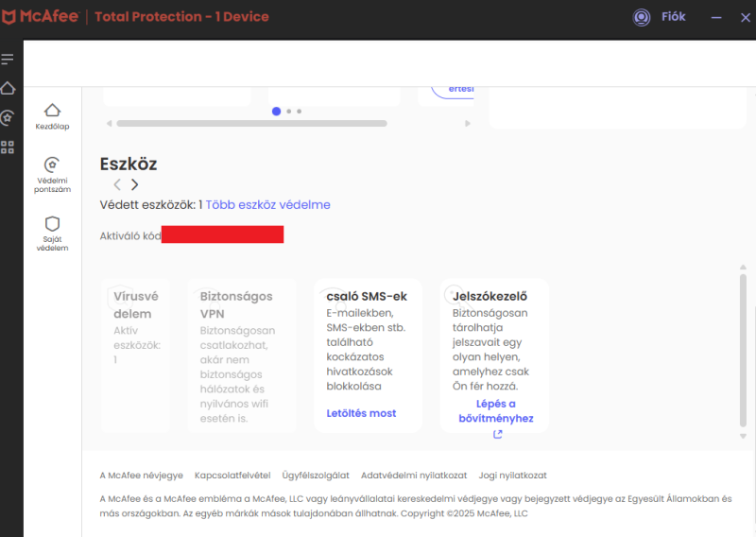Open Saját védelem in the inner navigation
This screenshot has height=537, width=756.
tap(52, 234)
